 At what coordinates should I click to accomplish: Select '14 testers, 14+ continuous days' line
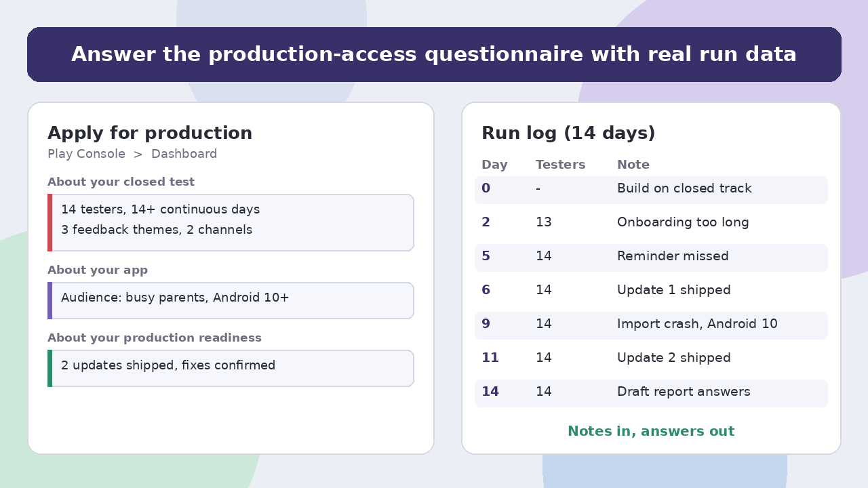pyautogui.click(x=160, y=209)
